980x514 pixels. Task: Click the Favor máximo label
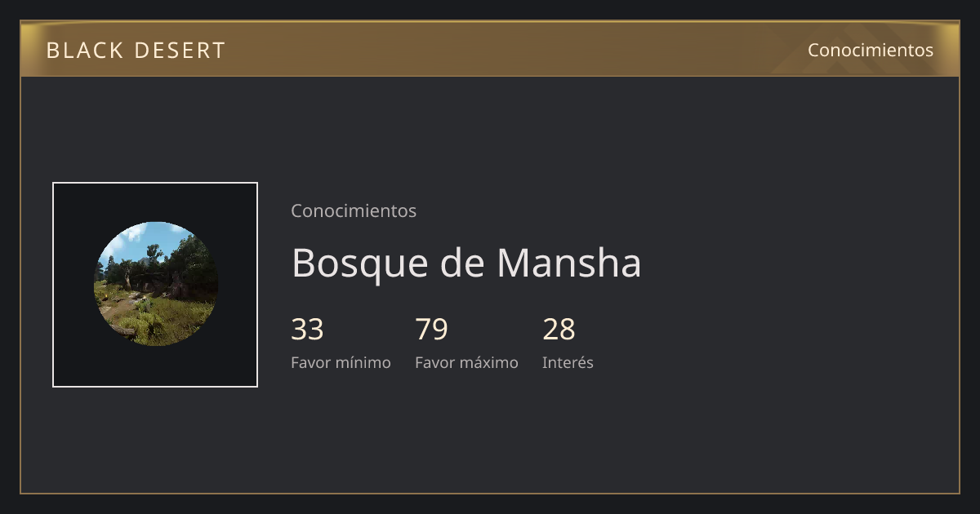pyautogui.click(x=466, y=362)
